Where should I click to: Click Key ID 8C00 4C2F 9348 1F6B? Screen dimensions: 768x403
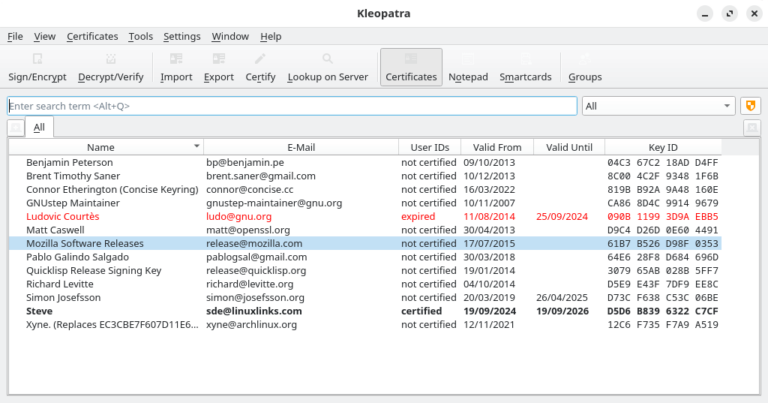(663, 176)
